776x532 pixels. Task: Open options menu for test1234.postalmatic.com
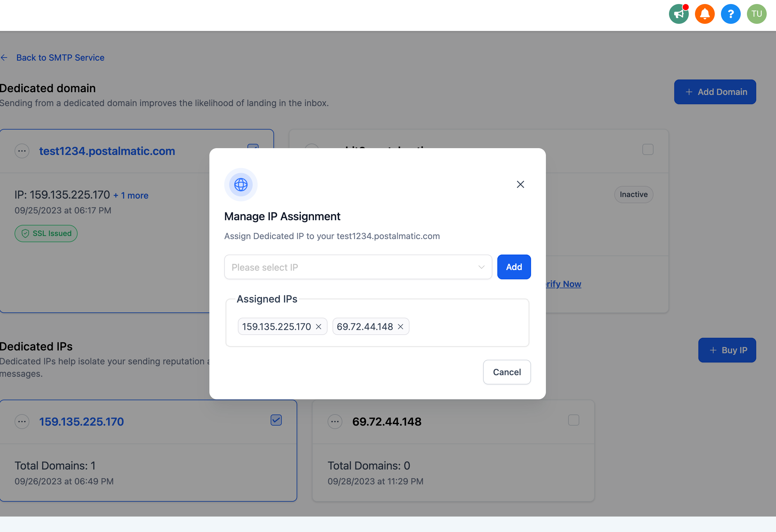(22, 151)
